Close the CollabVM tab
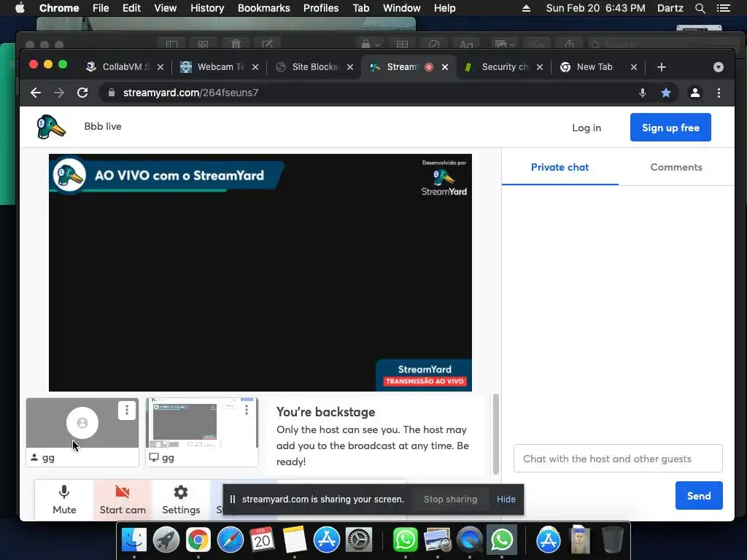 pyautogui.click(x=160, y=67)
